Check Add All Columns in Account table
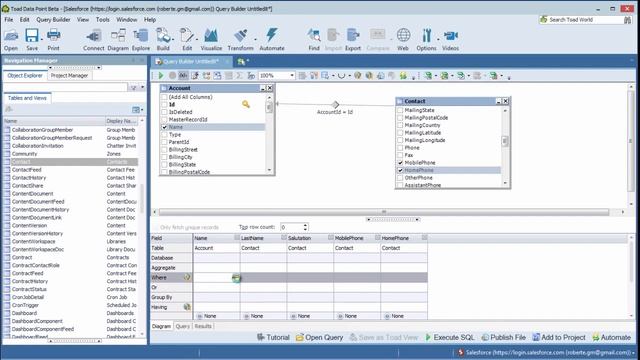The width and height of the screenshot is (640, 360). pos(164,97)
